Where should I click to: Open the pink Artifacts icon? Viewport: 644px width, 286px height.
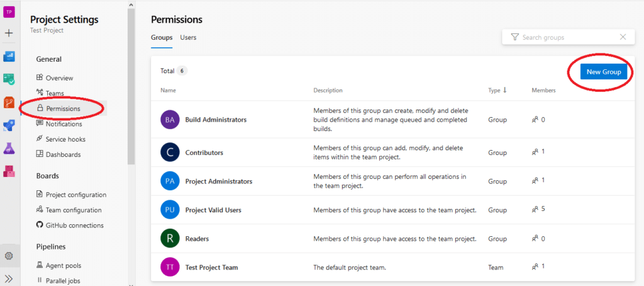[9, 171]
